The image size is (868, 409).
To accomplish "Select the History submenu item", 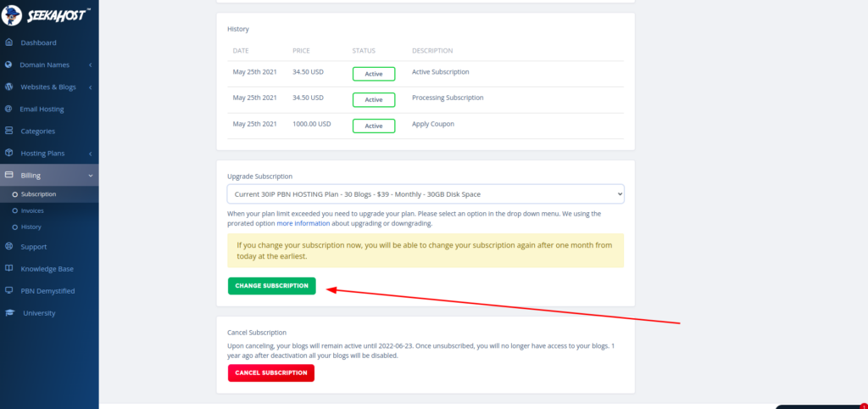I will coord(31,227).
